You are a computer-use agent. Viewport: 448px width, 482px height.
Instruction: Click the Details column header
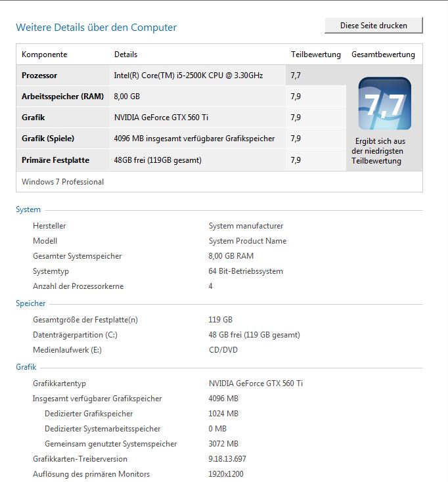pos(125,55)
